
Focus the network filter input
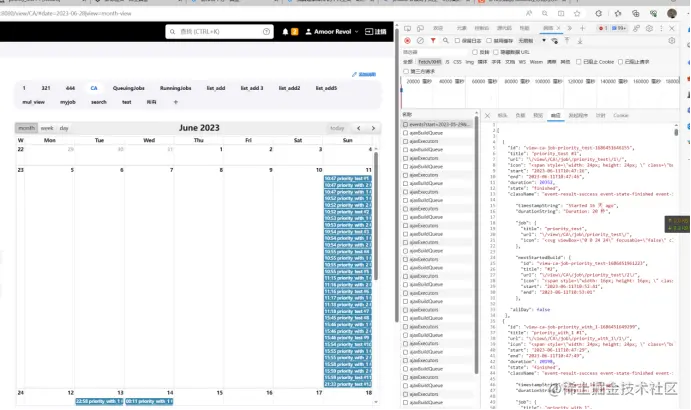coord(434,52)
